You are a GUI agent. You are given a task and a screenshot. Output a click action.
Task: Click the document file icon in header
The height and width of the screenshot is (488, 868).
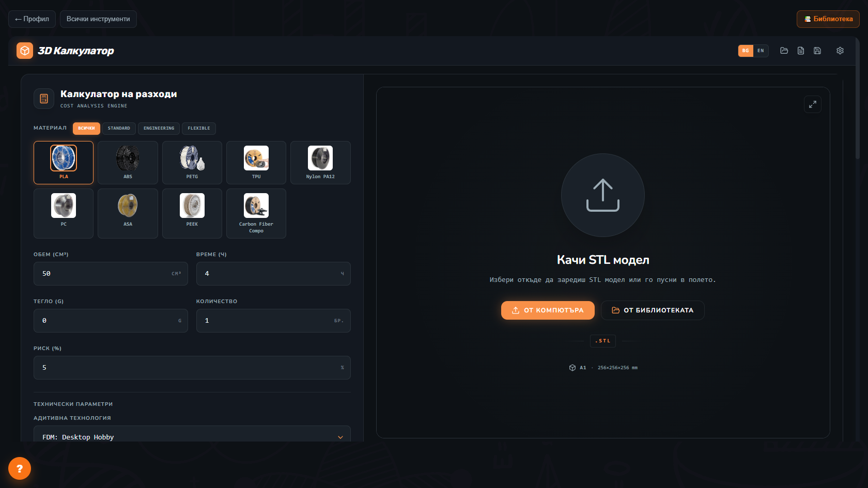tap(801, 51)
